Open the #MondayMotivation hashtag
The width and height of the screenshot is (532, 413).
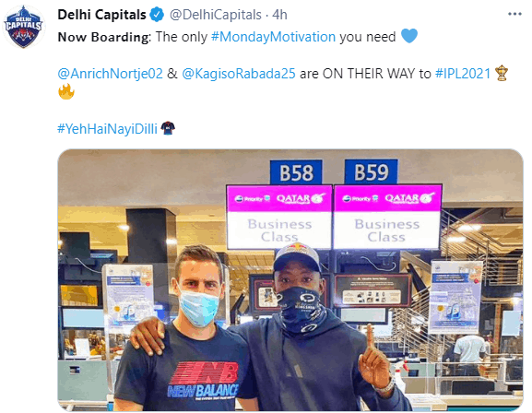coord(273,37)
